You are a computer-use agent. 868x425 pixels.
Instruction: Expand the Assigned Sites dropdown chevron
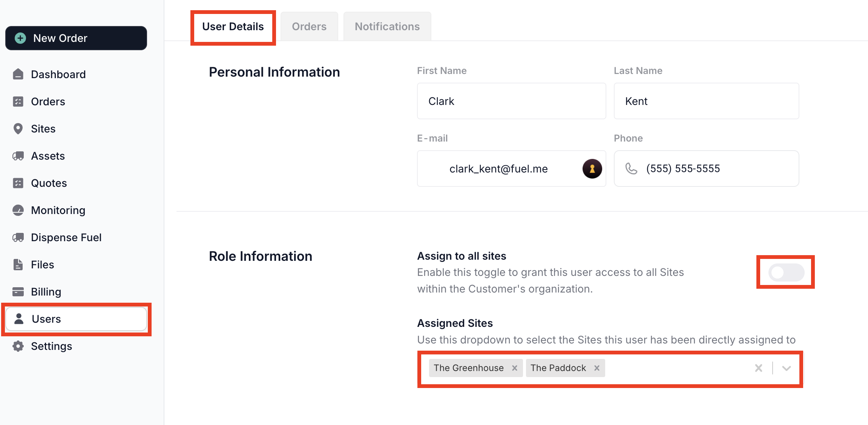(x=786, y=368)
